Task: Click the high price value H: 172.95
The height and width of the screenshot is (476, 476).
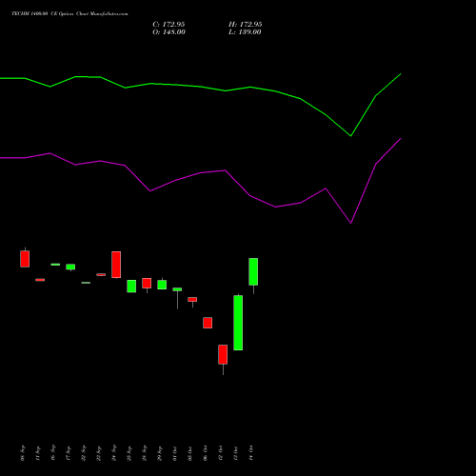Action: [x=246, y=25]
